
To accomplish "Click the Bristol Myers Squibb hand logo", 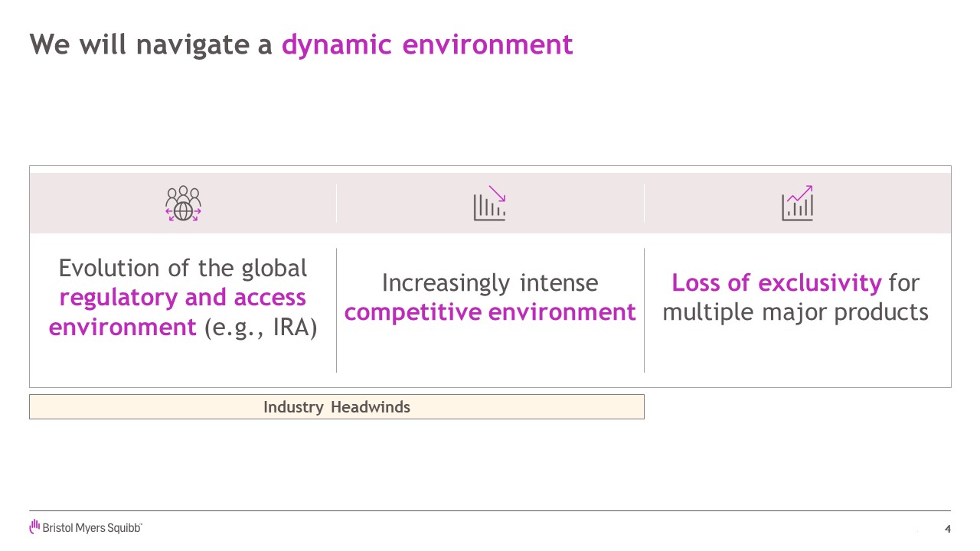I will [x=34, y=527].
